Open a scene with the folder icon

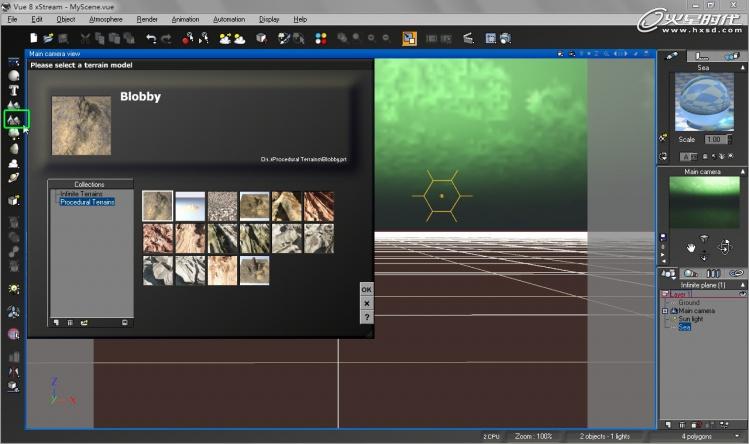pyautogui.click(x=48, y=38)
